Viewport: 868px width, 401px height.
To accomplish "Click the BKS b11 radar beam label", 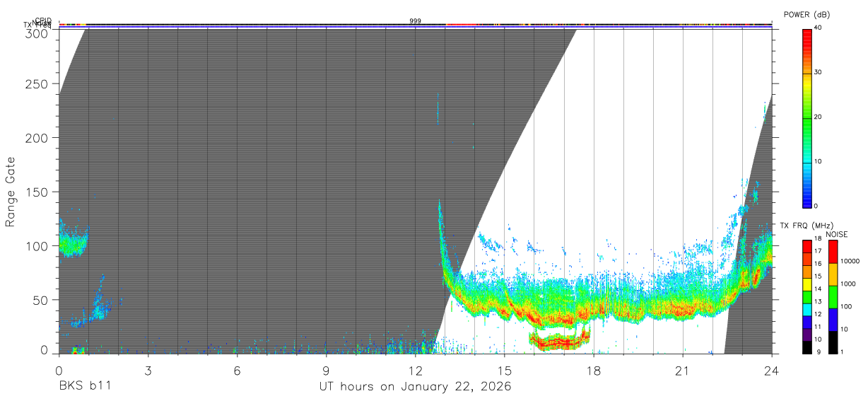I will pyautogui.click(x=84, y=386).
